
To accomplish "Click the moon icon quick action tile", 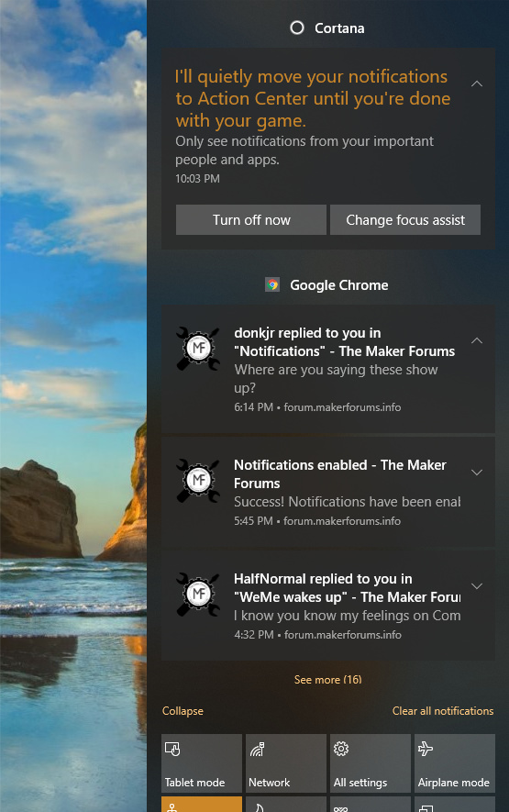I will point(286,805).
